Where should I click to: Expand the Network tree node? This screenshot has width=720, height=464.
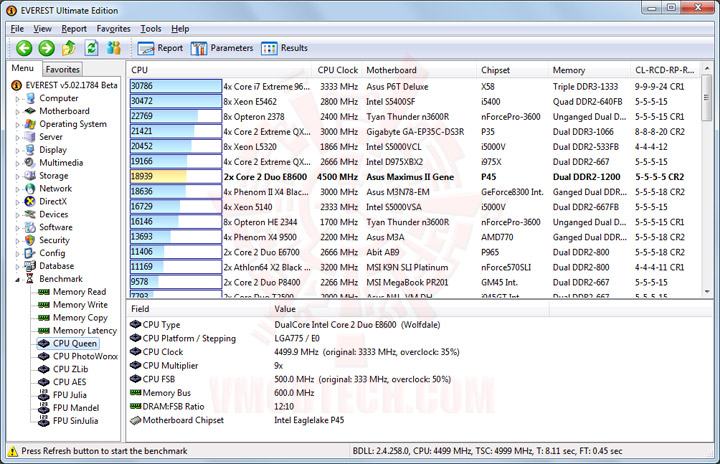click(x=17, y=189)
